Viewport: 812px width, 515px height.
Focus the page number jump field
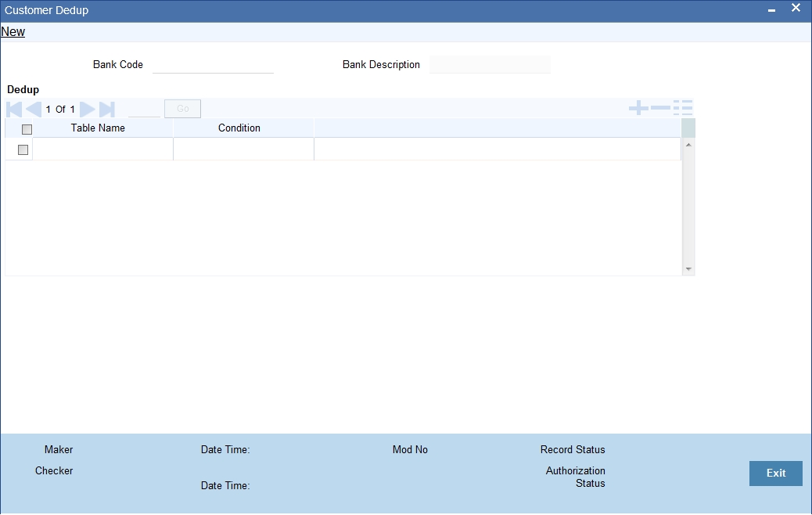click(145, 109)
